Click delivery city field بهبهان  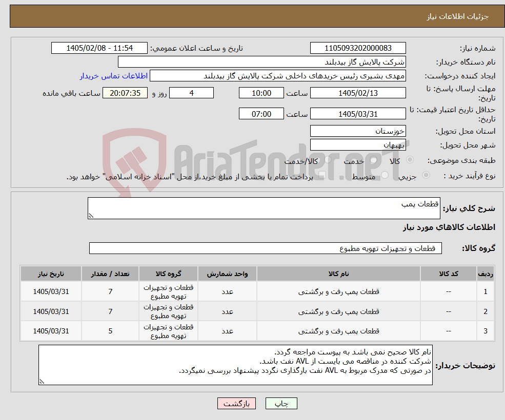[x=358, y=145]
